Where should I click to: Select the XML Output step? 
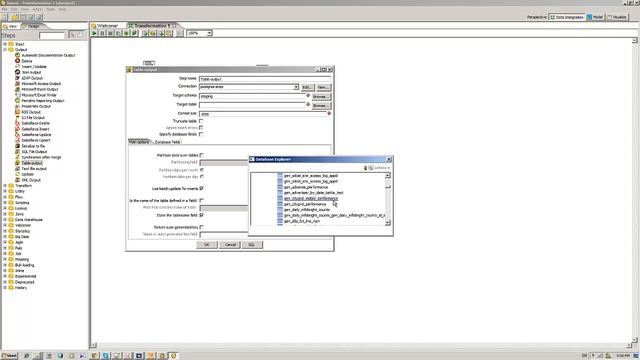[x=31, y=180]
